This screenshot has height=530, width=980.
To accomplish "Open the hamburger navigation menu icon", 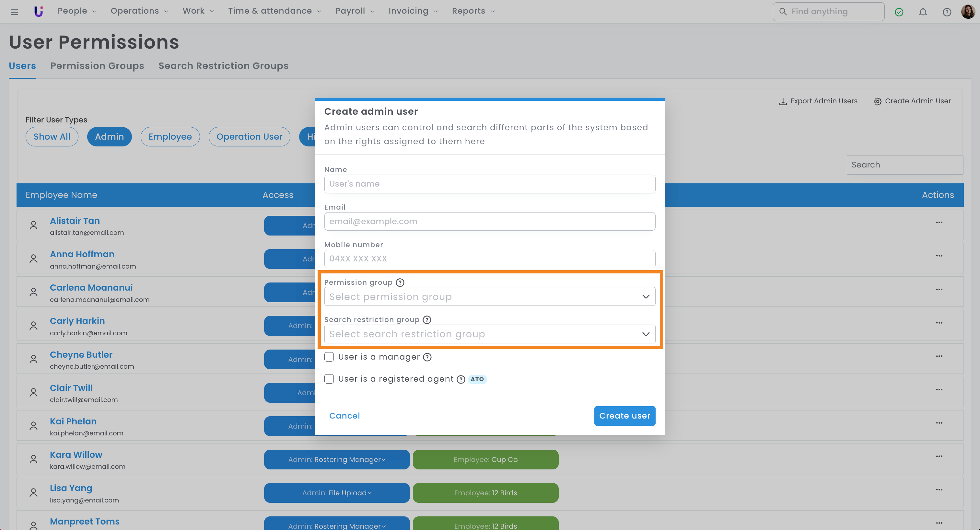I will [x=15, y=12].
